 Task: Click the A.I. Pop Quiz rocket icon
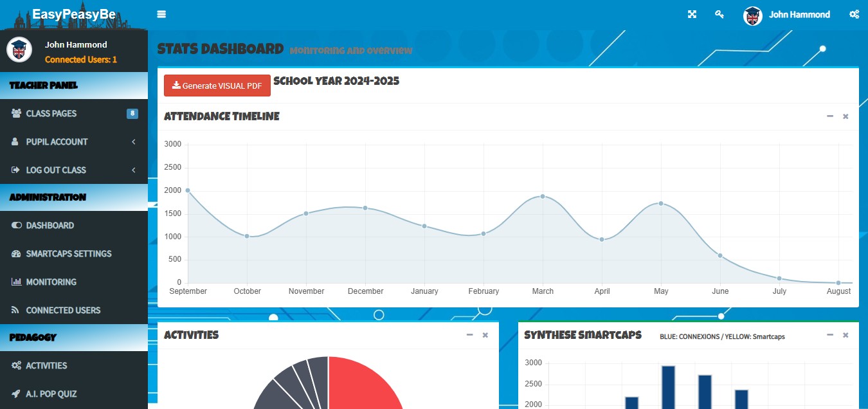(16, 394)
